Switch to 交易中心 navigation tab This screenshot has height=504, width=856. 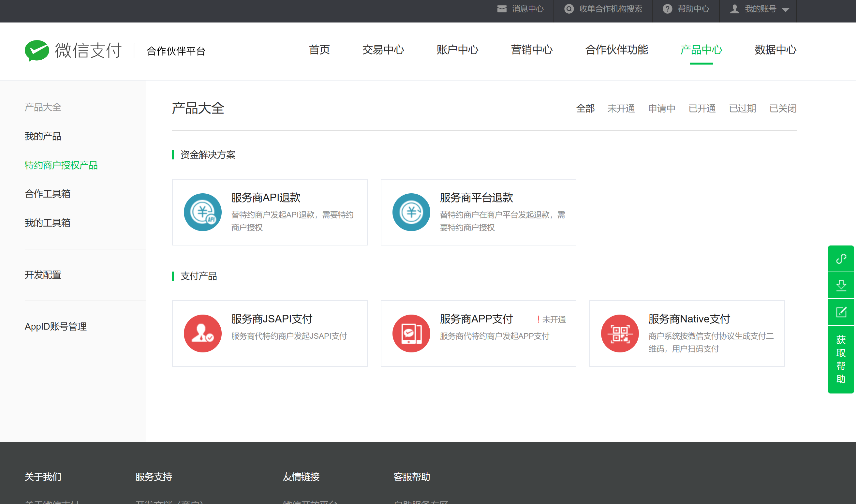tap(383, 50)
